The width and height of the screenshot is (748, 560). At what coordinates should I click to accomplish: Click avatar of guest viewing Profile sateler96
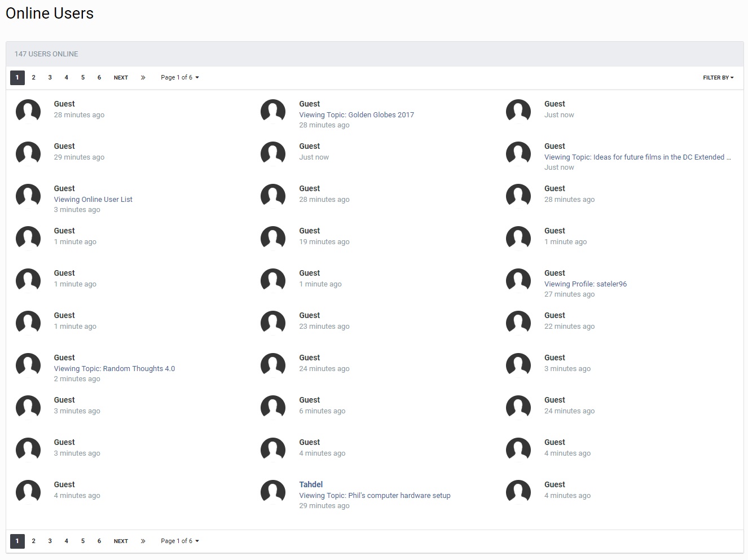click(x=518, y=280)
